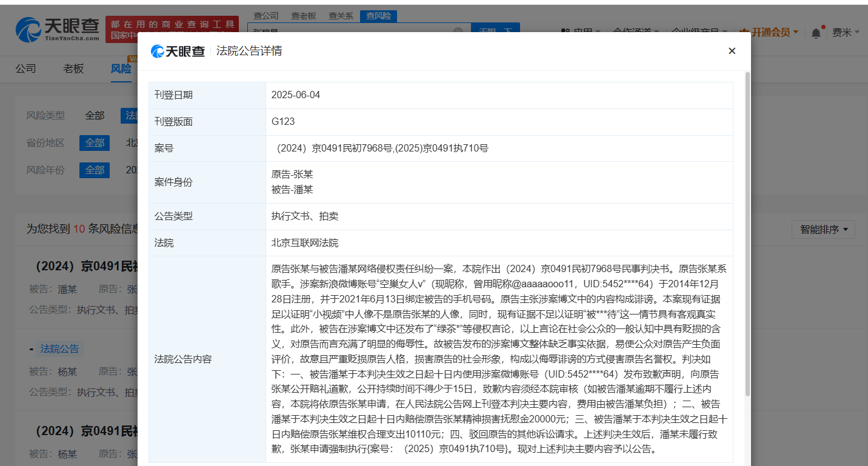Click the date value 2025-06-04
The height and width of the screenshot is (466, 868).
click(296, 95)
